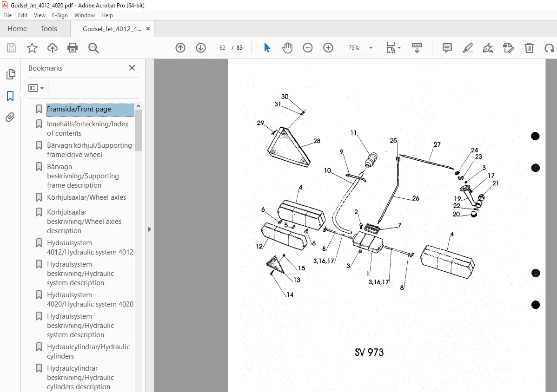Click the delete trash icon
The image size is (557, 392).
click(529, 47)
